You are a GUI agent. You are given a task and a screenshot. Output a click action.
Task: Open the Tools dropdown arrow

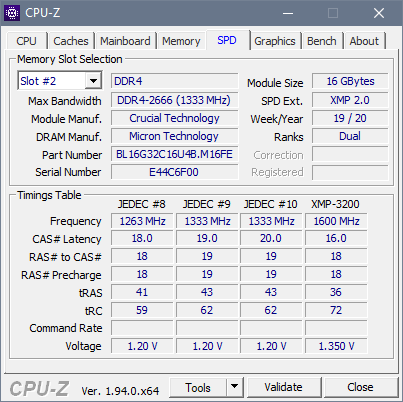tap(235, 387)
